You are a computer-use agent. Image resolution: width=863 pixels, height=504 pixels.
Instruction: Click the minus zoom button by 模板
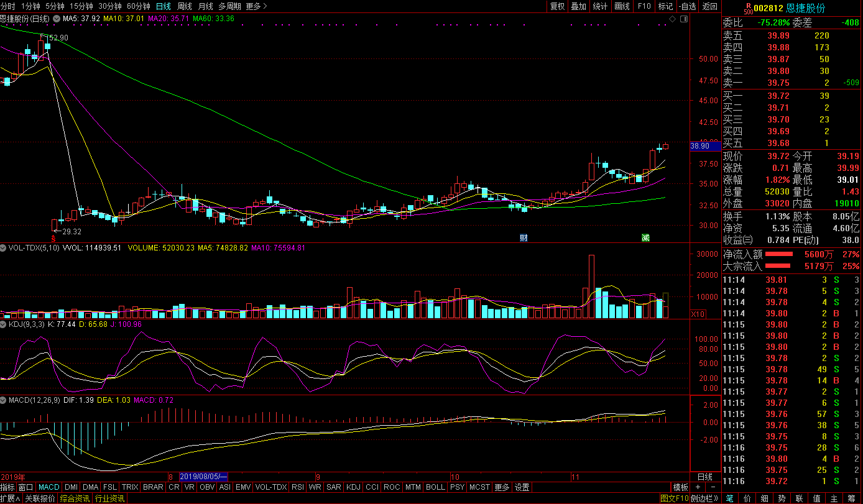click(x=713, y=487)
